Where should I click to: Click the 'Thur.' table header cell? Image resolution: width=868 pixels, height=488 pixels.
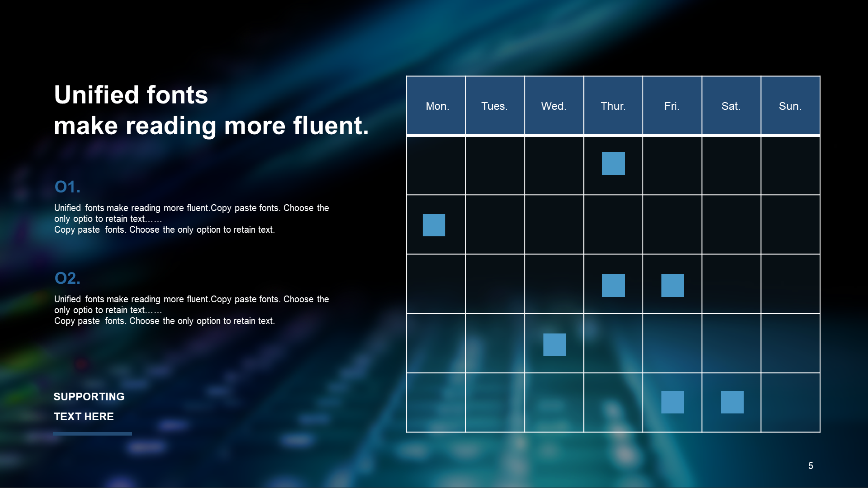point(613,106)
